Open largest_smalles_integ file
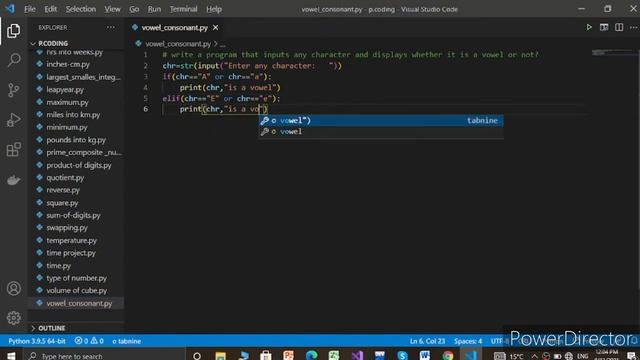 [x=83, y=77]
